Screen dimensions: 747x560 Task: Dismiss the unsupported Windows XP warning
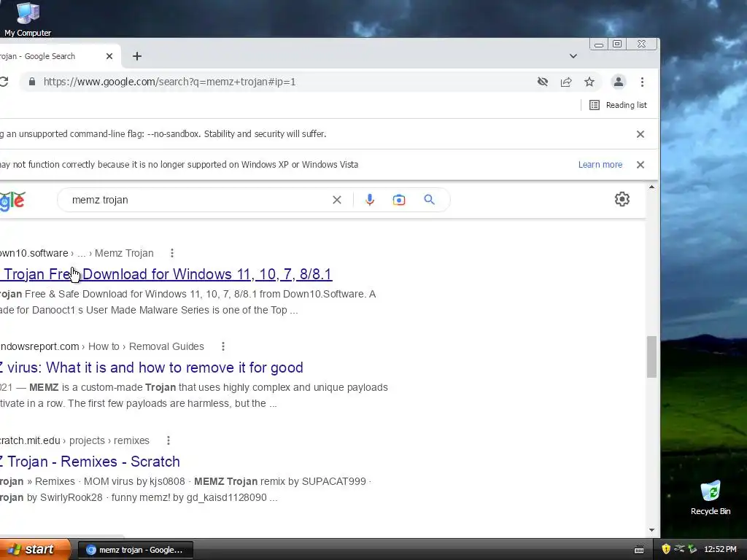click(x=640, y=165)
